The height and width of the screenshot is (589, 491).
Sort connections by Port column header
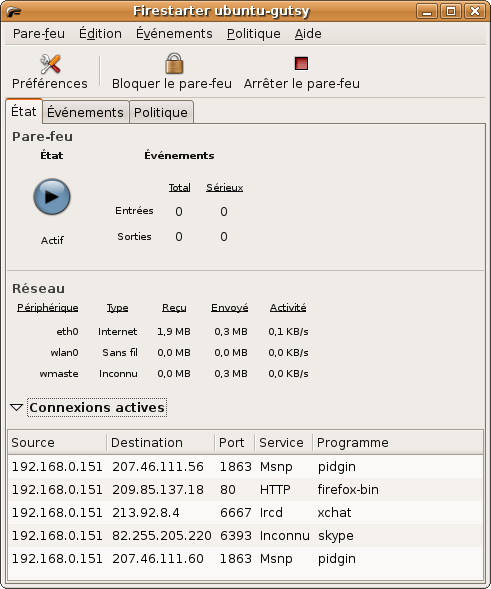coord(234,443)
